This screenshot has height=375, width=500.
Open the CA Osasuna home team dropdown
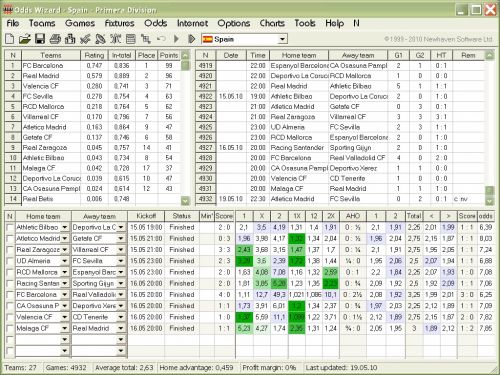tap(65, 306)
